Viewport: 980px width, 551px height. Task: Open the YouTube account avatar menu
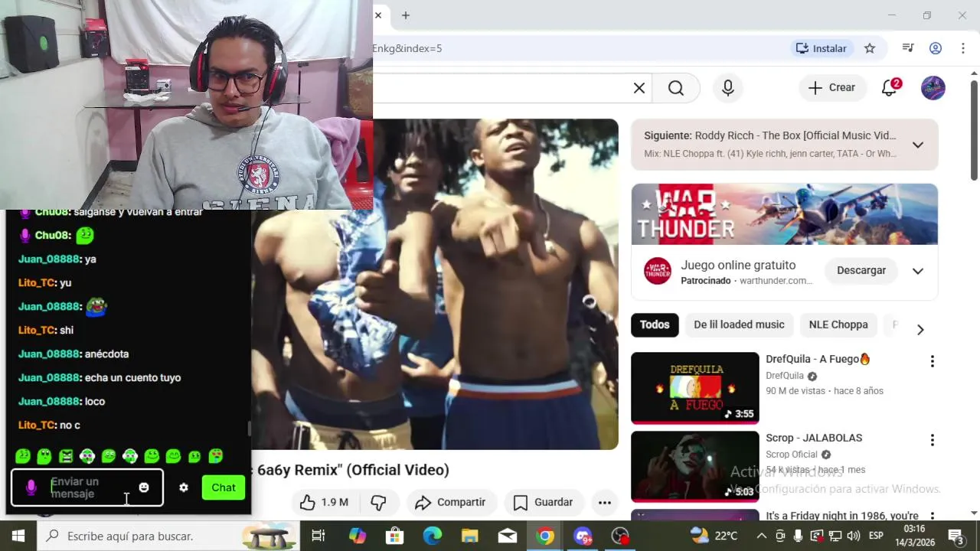(933, 87)
